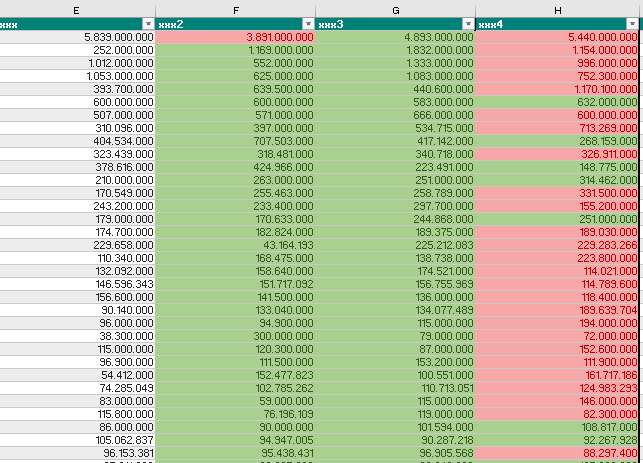This screenshot has height=463, width=643.
Task: Open the filter dropdown for xxx3 column
Action: 468,24
